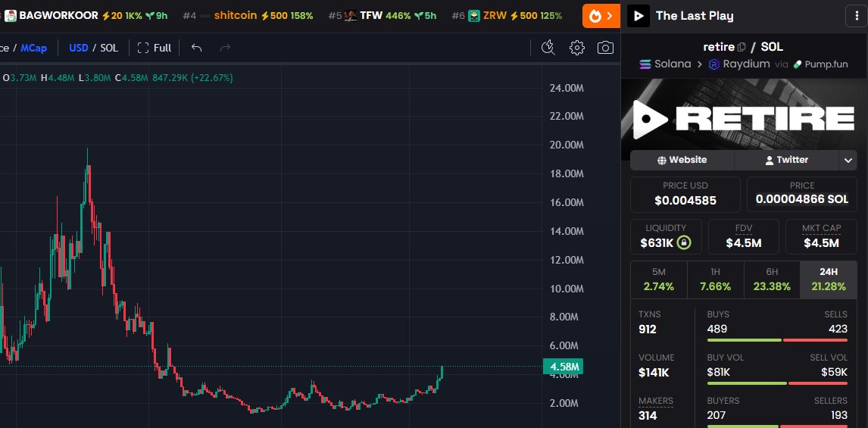Toggle Full screen chart mode

155,48
